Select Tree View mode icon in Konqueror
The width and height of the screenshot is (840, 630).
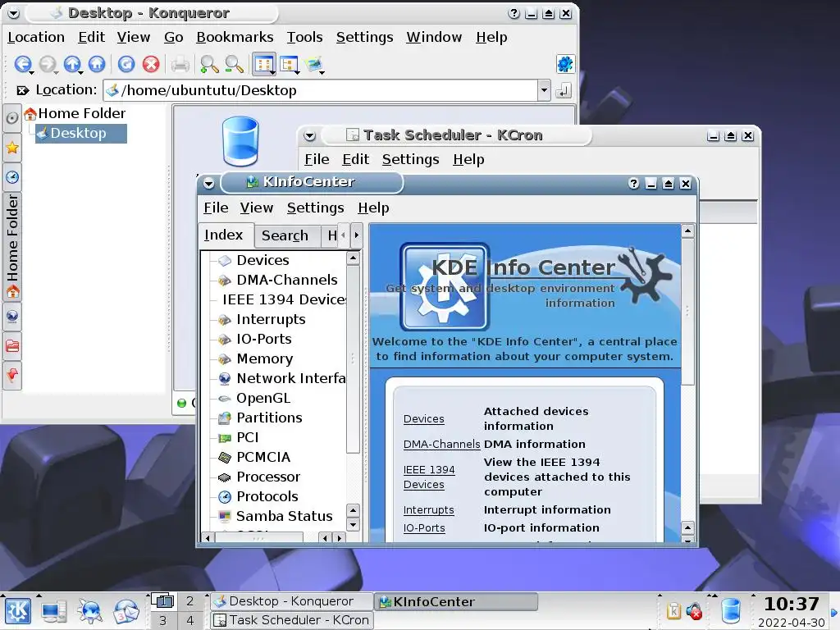290,65
